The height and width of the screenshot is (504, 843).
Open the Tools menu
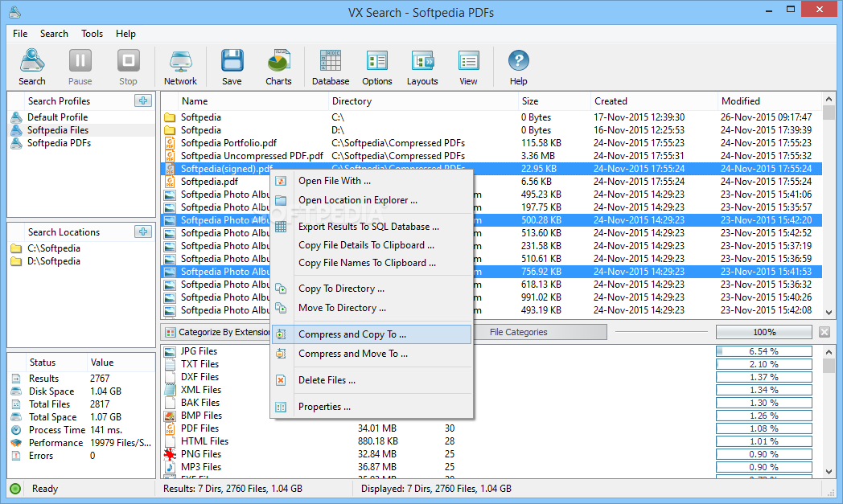tap(92, 33)
